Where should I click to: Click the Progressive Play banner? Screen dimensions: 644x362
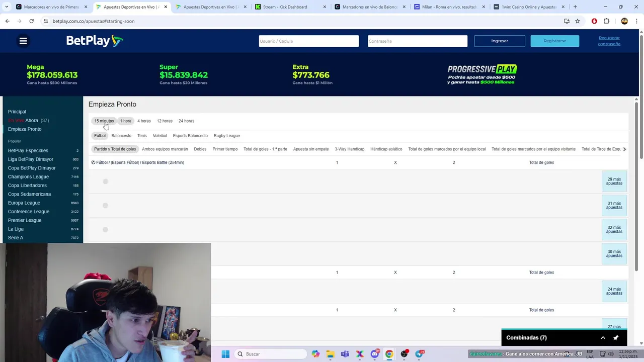[x=482, y=74]
